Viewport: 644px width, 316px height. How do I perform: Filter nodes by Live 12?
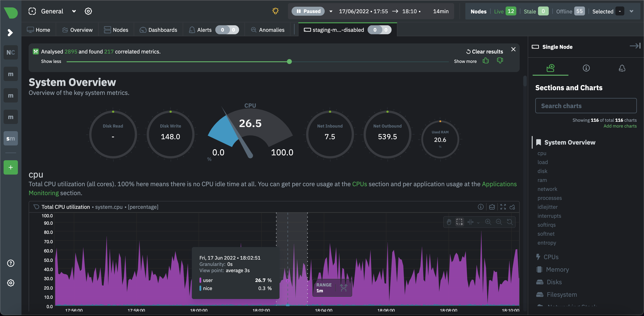click(x=505, y=11)
